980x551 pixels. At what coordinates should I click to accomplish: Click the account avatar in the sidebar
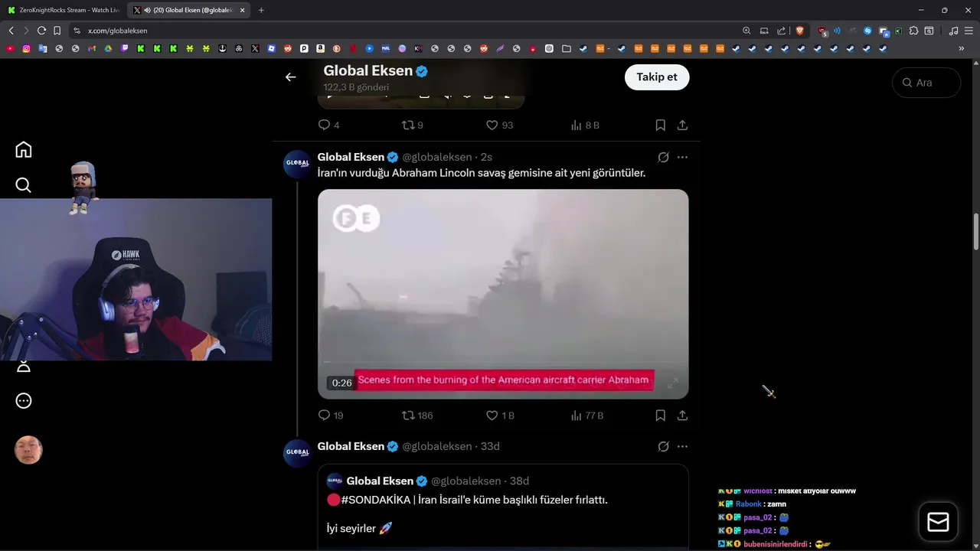coord(28,450)
